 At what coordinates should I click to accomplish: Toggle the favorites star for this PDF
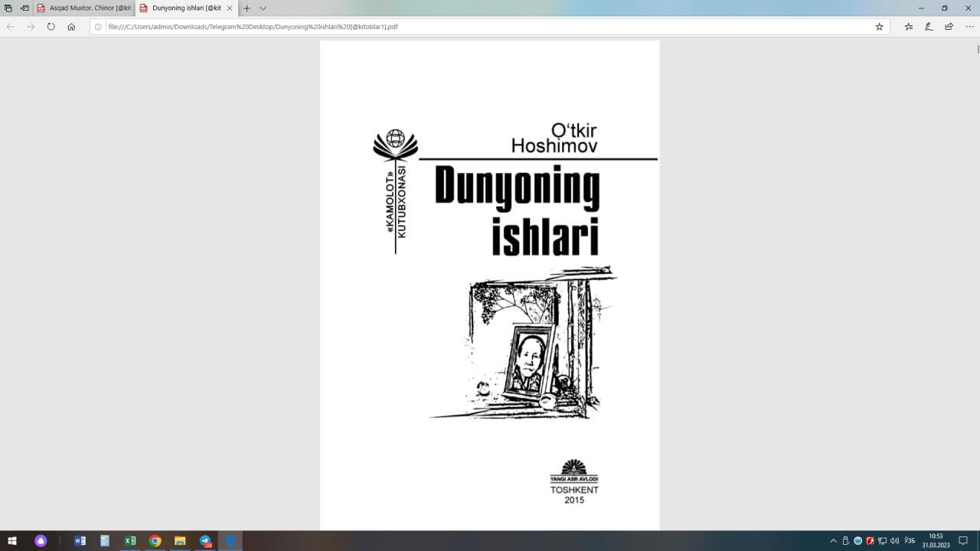(x=880, y=25)
